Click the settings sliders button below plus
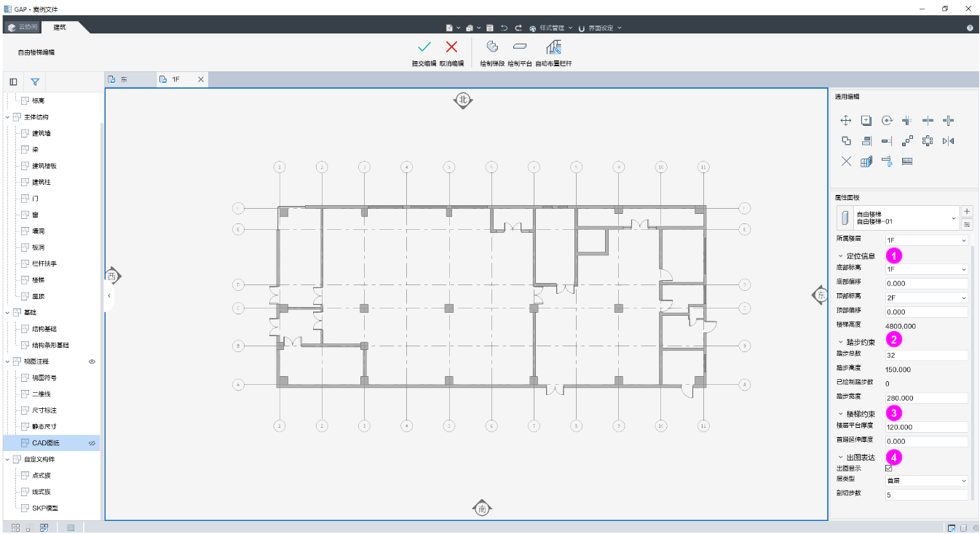This screenshot has height=534, width=980. tap(967, 224)
